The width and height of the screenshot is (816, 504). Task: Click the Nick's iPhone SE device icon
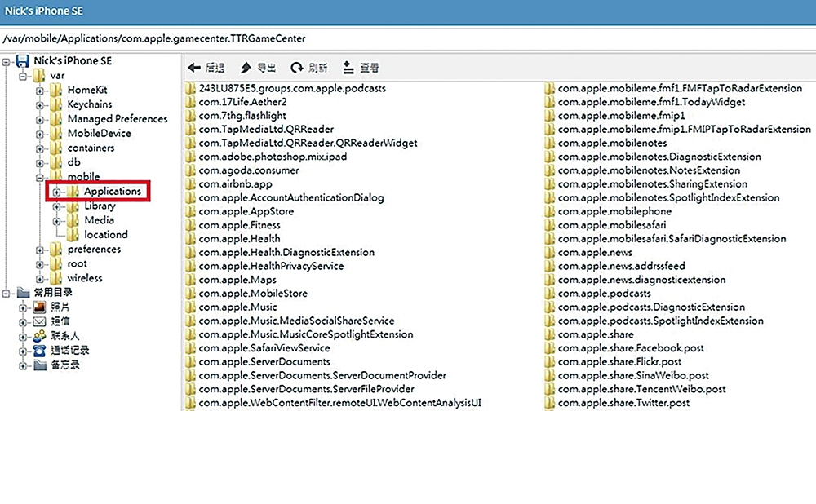(x=22, y=61)
